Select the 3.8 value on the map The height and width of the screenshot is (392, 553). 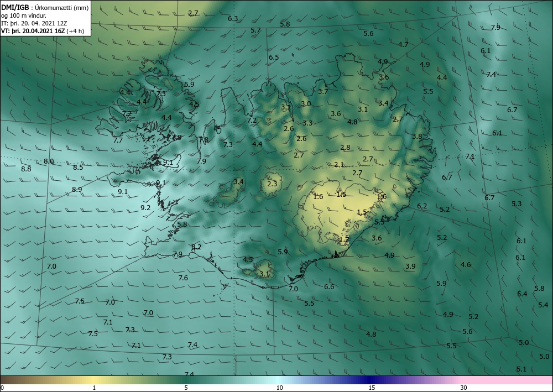[x=417, y=136]
